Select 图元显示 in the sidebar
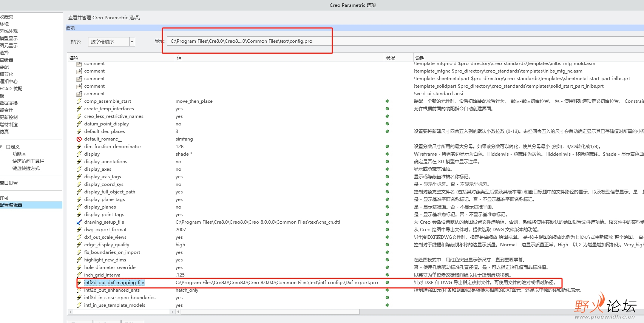This screenshot has height=323, width=644. coord(9,46)
